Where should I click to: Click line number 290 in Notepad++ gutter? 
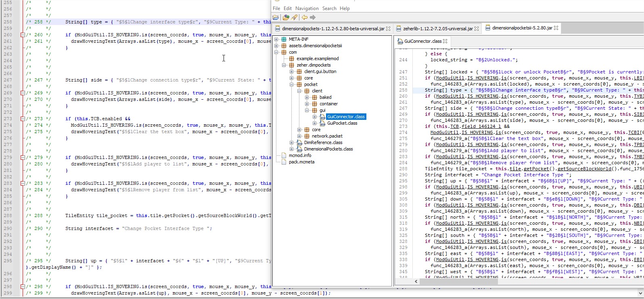pyautogui.click(x=8, y=228)
